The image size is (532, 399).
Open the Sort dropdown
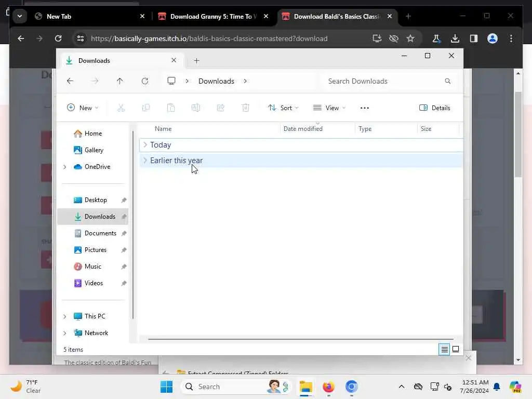pos(283,108)
